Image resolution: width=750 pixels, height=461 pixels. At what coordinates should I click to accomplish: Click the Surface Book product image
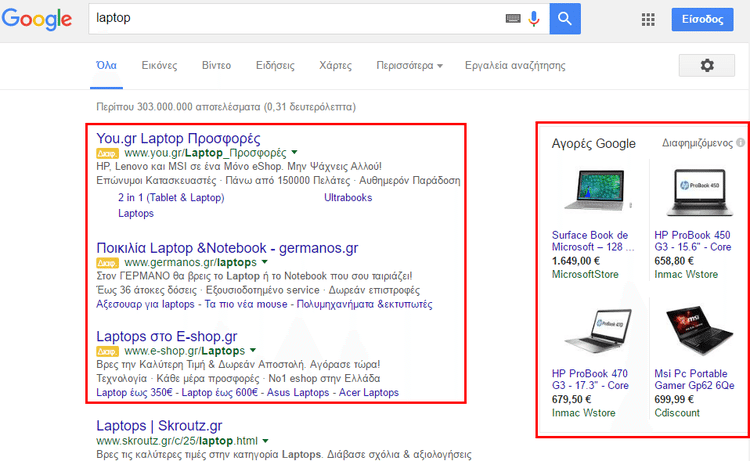(x=596, y=191)
